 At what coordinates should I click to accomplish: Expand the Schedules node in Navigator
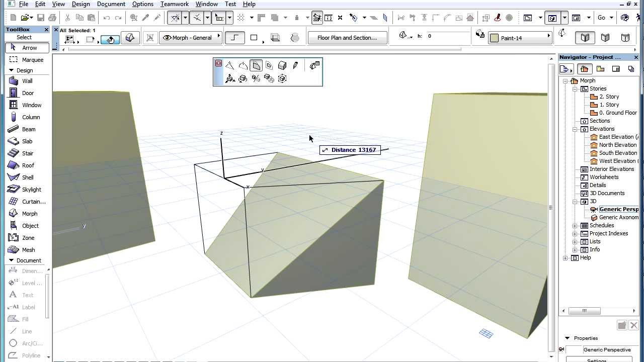click(x=575, y=225)
